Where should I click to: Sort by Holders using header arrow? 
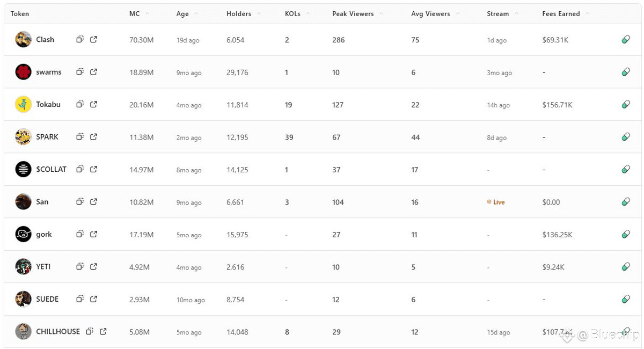coord(259,13)
